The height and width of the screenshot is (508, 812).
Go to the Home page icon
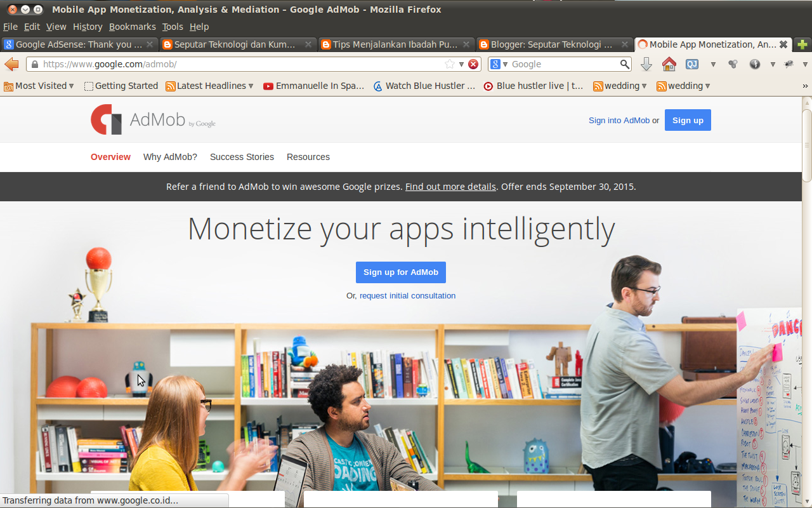669,64
